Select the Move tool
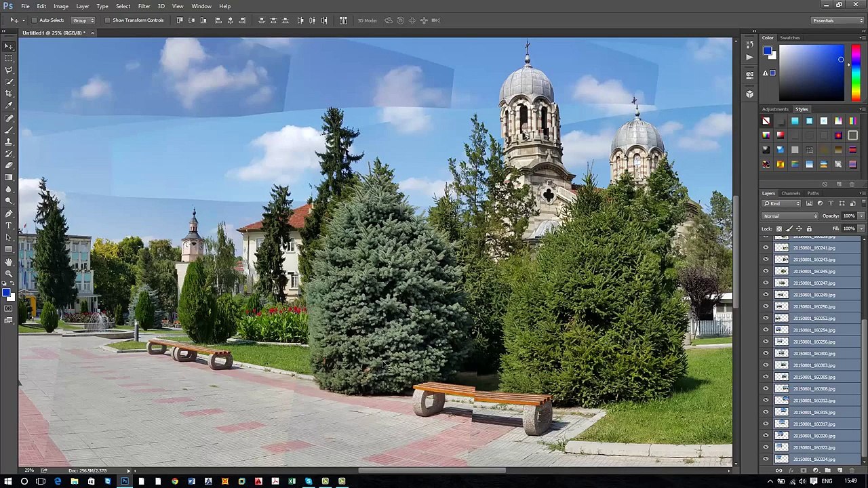Screen dimensions: 868x488 click(x=9, y=46)
